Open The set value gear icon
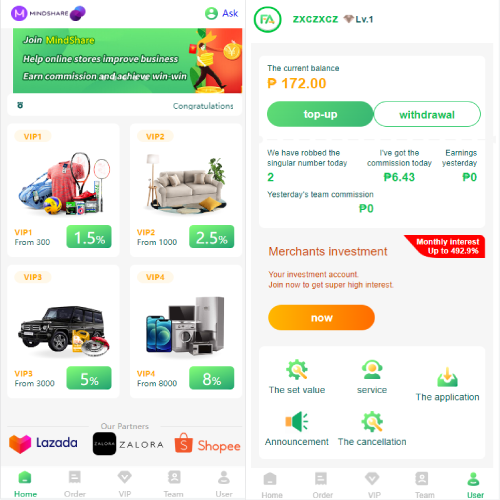Image resolution: width=500 pixels, height=500 pixels. tap(297, 369)
